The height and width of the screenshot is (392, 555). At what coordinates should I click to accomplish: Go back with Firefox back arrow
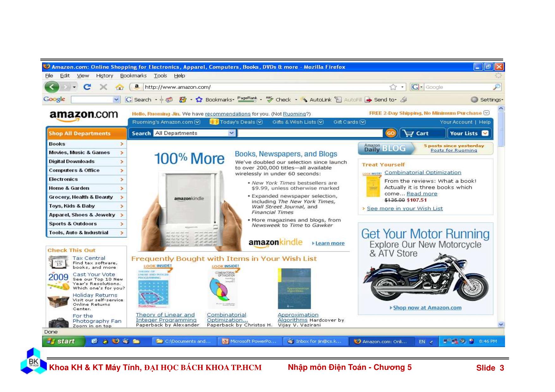pyautogui.click(x=52, y=87)
